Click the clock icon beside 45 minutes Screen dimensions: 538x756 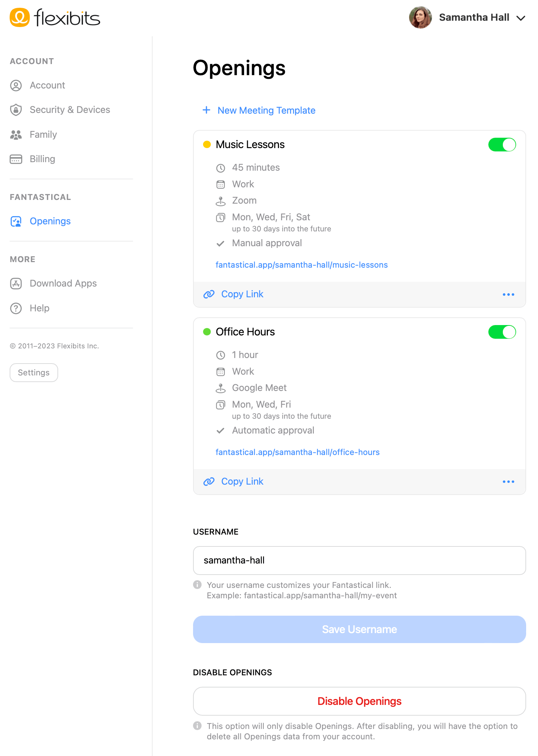tap(220, 168)
